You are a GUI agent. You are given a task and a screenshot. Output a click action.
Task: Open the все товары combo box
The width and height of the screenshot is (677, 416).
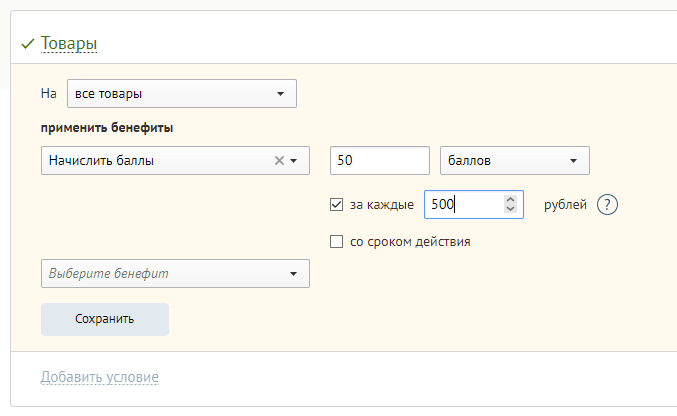[x=182, y=93]
